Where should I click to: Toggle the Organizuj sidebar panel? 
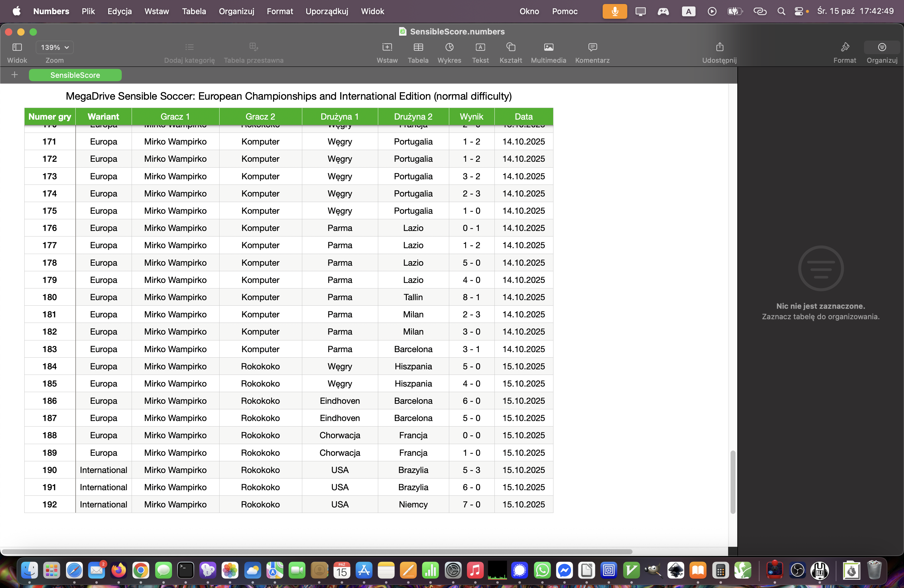(x=882, y=47)
